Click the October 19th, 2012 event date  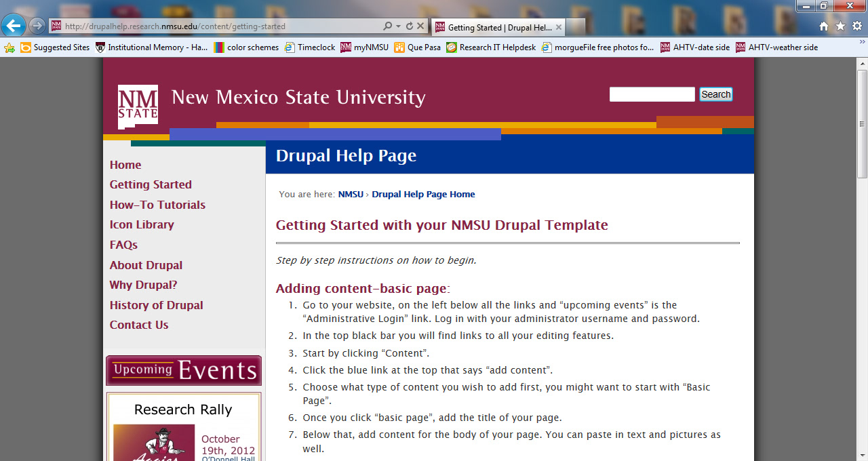click(228, 445)
